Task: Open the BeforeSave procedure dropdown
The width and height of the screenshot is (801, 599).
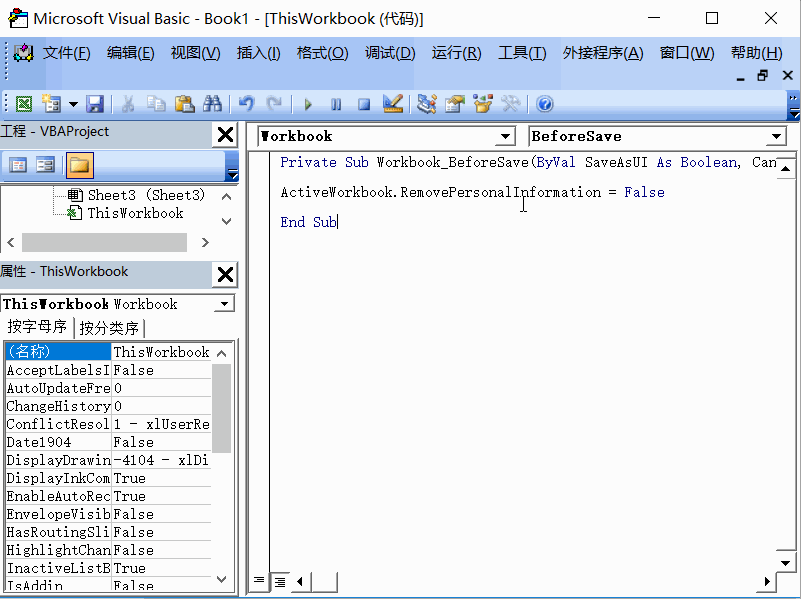Action: pyautogui.click(x=776, y=136)
